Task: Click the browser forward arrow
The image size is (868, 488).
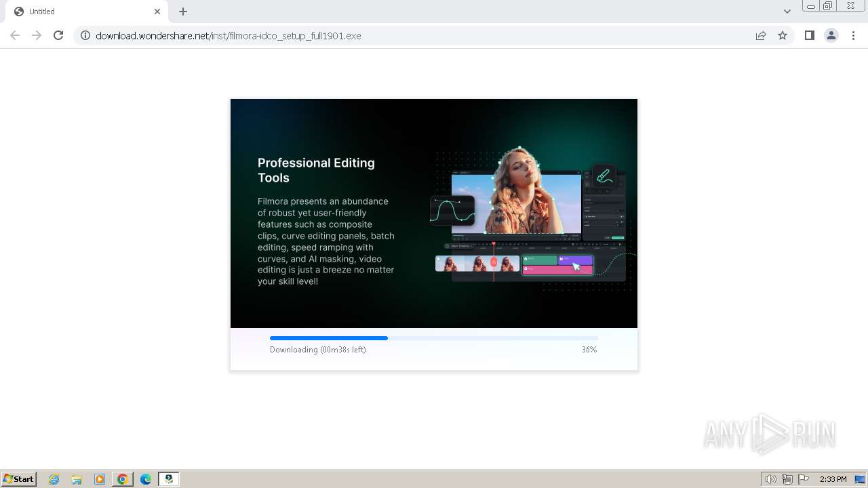Action: tap(37, 35)
